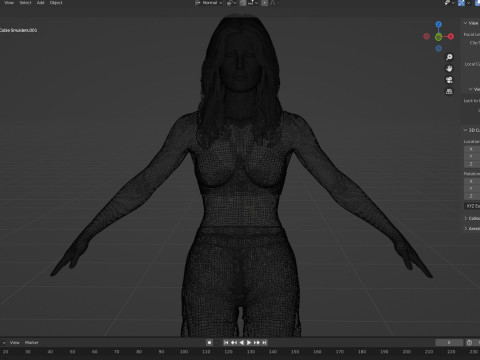This screenshot has height=360, width=480.
Task: Expand the Annotations panel
Action: [466, 229]
